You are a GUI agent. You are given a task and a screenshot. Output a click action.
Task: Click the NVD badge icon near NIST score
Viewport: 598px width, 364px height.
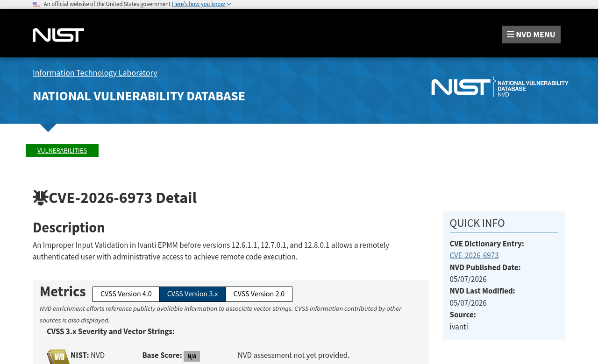click(58, 357)
